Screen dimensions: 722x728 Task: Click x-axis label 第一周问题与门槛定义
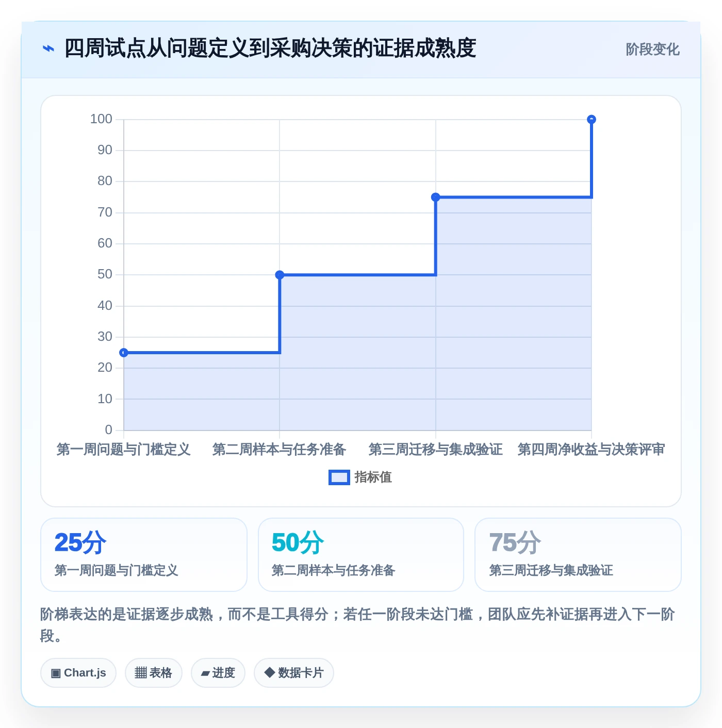(124, 450)
